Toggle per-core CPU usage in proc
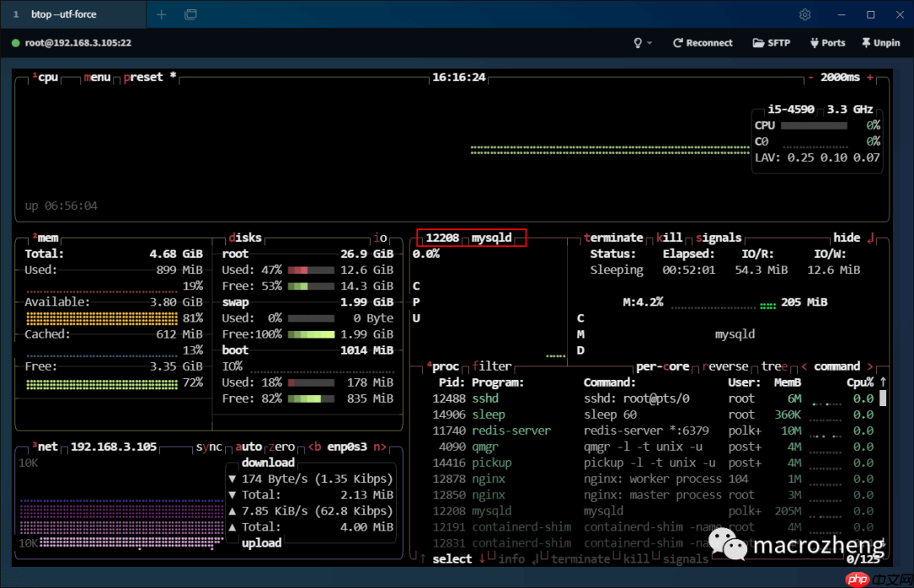 point(663,366)
